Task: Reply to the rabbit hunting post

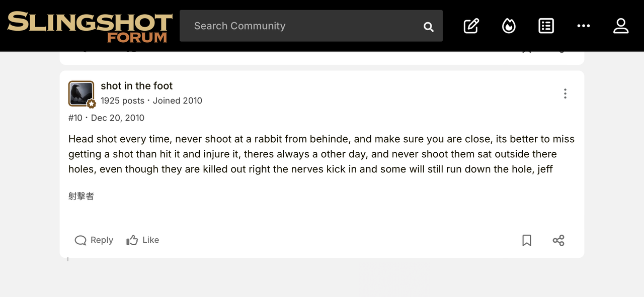Action: click(94, 240)
